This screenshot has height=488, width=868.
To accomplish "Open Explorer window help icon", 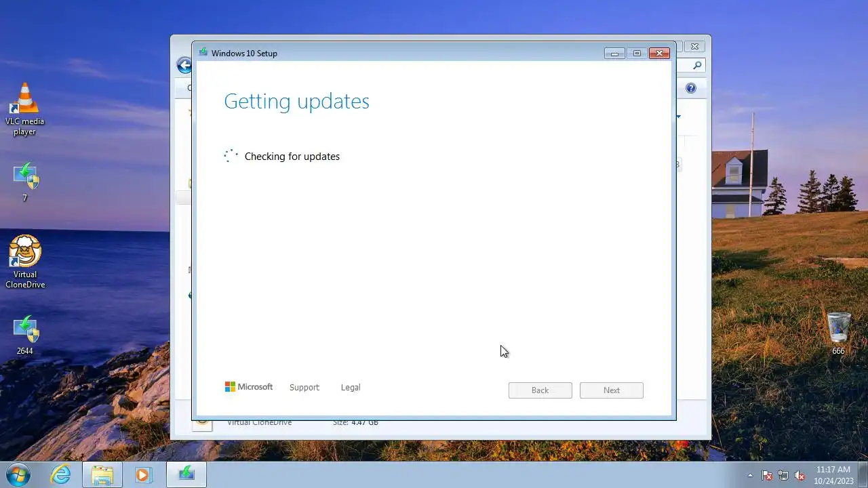I will coord(690,88).
